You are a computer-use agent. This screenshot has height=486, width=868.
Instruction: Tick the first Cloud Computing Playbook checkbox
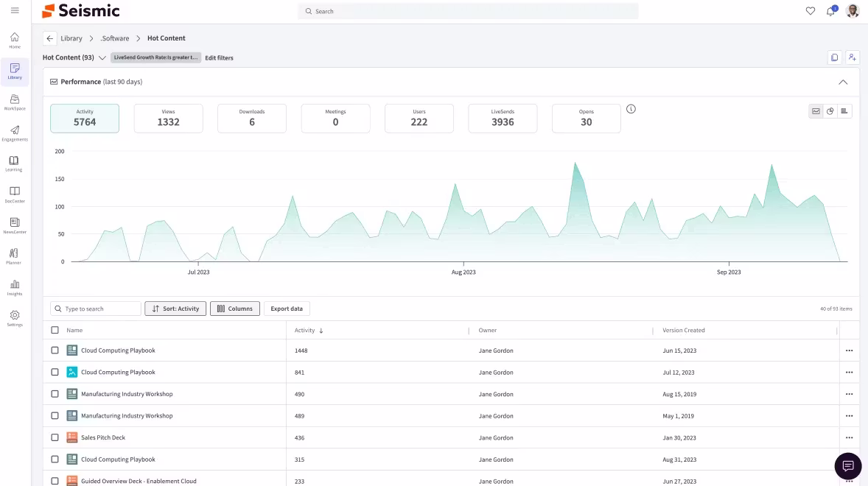55,350
